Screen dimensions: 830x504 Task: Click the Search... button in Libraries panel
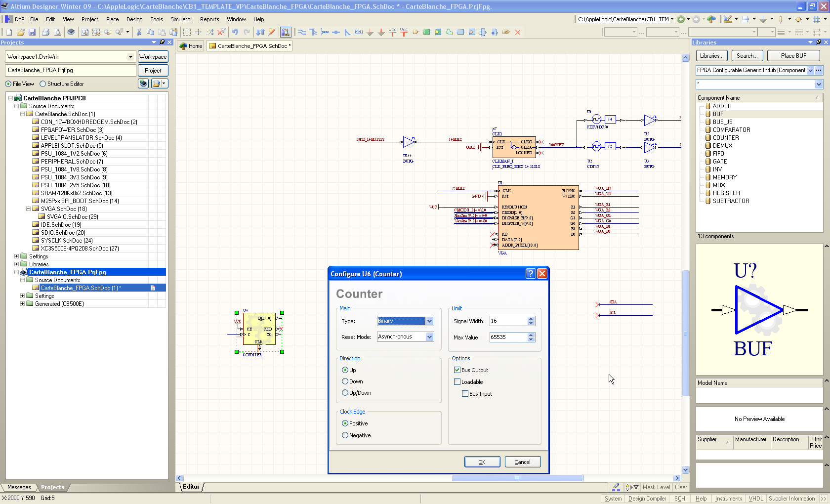point(747,56)
